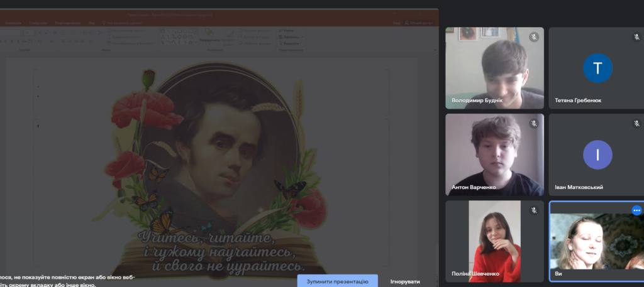Image resolution: width=644 pixels, height=287 pixels.
Task: Select your own 'Ви' video tile
Action: (x=597, y=241)
